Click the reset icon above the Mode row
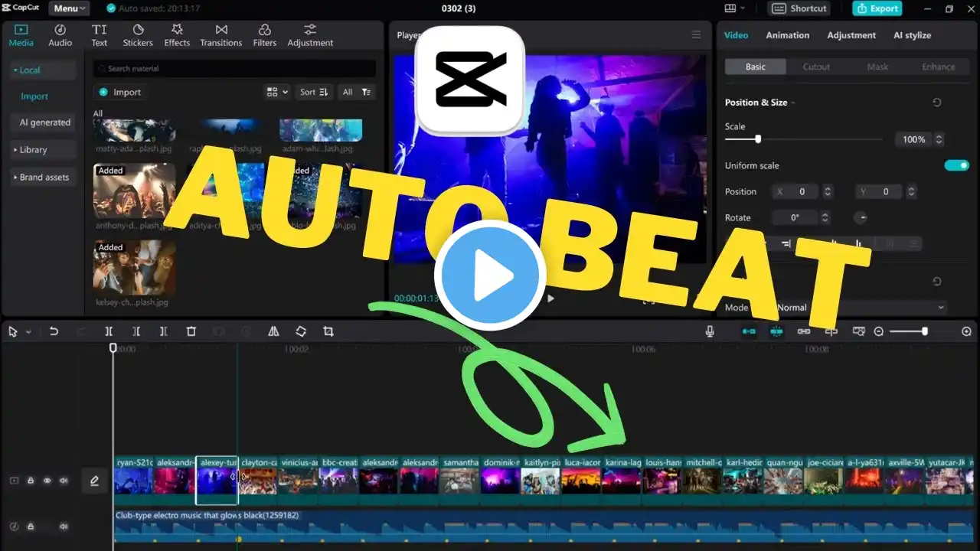This screenshot has height=551, width=980. pos(937,282)
